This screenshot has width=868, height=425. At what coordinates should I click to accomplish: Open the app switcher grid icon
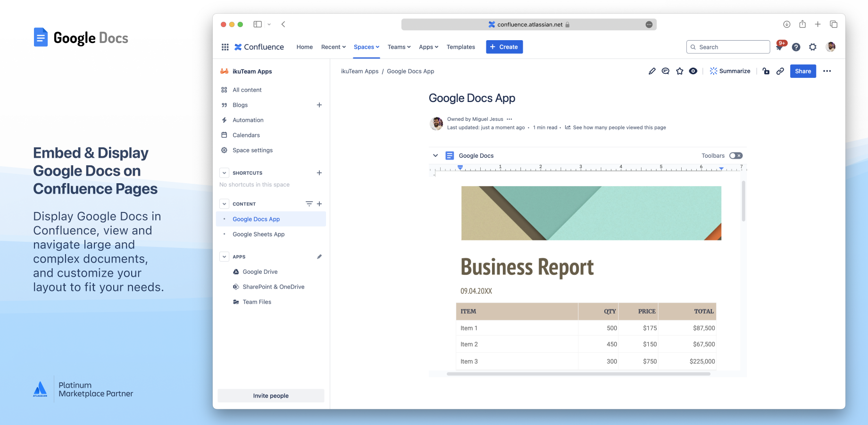pos(225,47)
